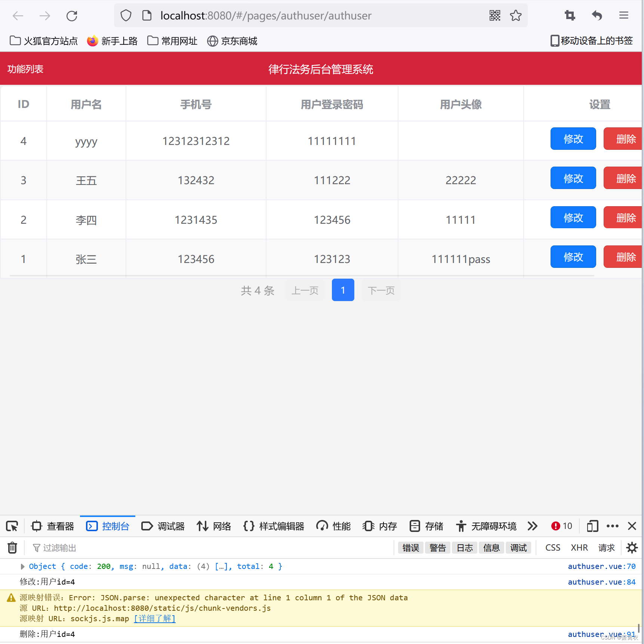This screenshot has height=644, width=644.
Task: Open the 火狐官方站点 bookmark folder
Action: tap(43, 41)
